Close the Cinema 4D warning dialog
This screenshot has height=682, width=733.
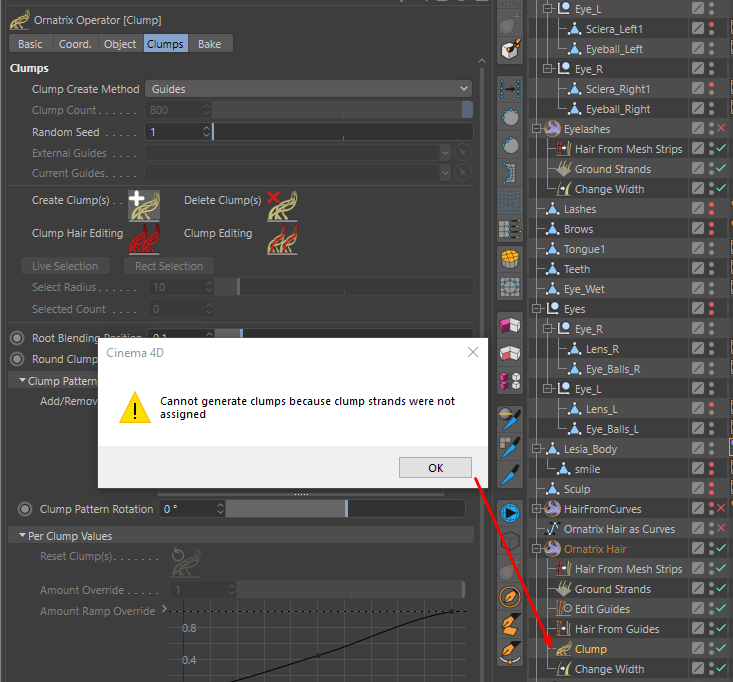473,352
